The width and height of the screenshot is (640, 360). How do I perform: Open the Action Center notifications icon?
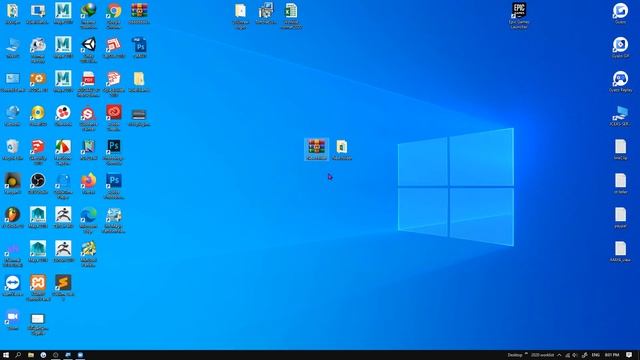(x=629, y=355)
